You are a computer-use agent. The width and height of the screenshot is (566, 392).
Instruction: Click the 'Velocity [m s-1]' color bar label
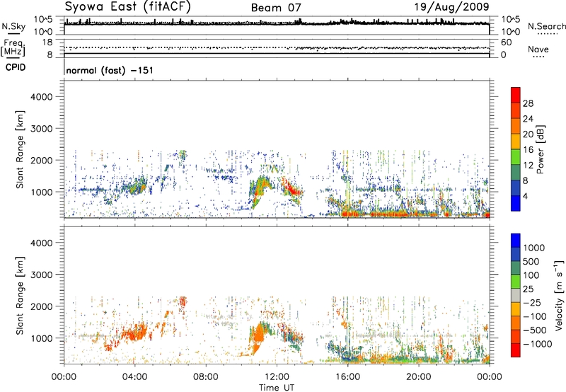[559, 295]
